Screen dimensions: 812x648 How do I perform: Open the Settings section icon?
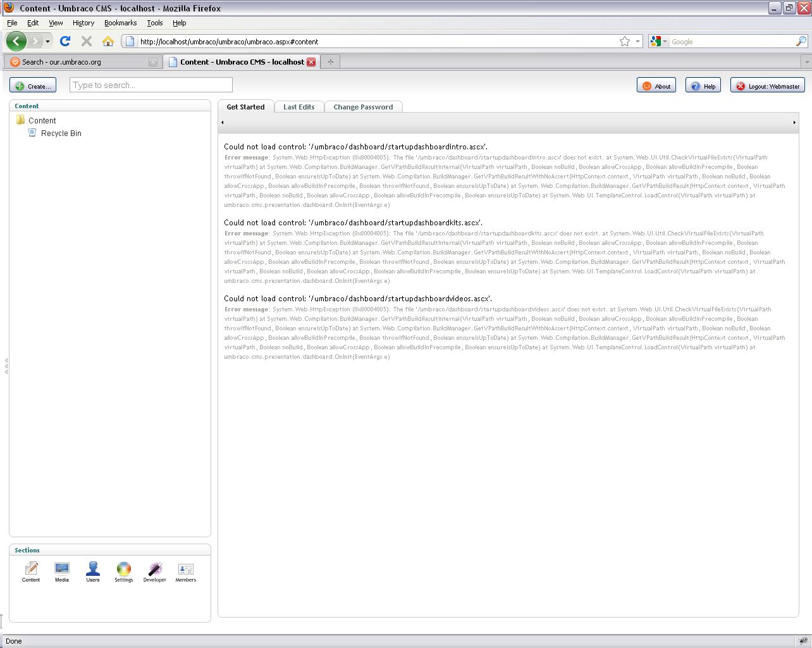124,571
